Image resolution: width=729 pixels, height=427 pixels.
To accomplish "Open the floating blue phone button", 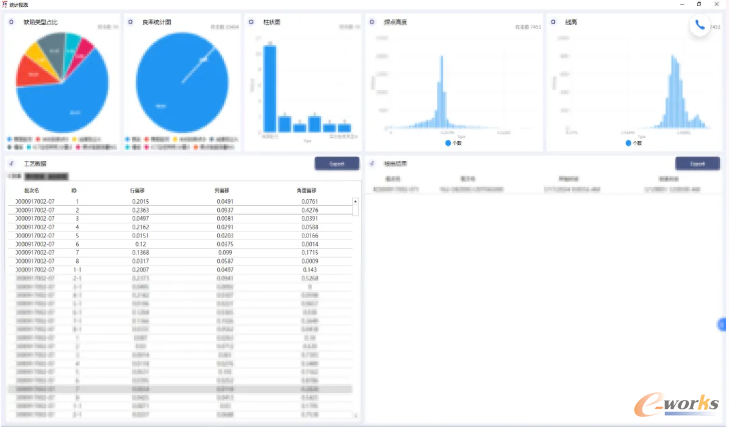I will click(699, 25).
